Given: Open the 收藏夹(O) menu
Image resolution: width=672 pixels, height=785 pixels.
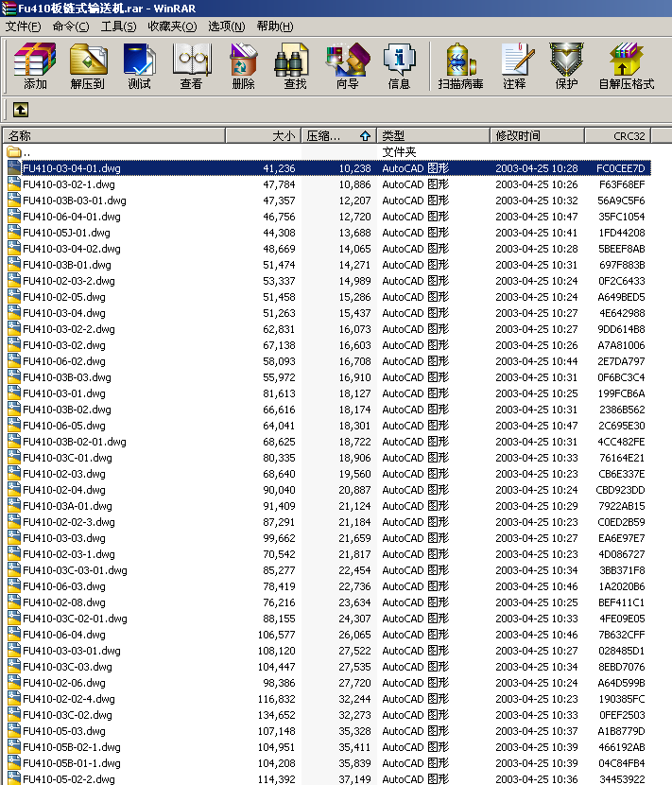Looking at the screenshot, I should (x=172, y=26).
